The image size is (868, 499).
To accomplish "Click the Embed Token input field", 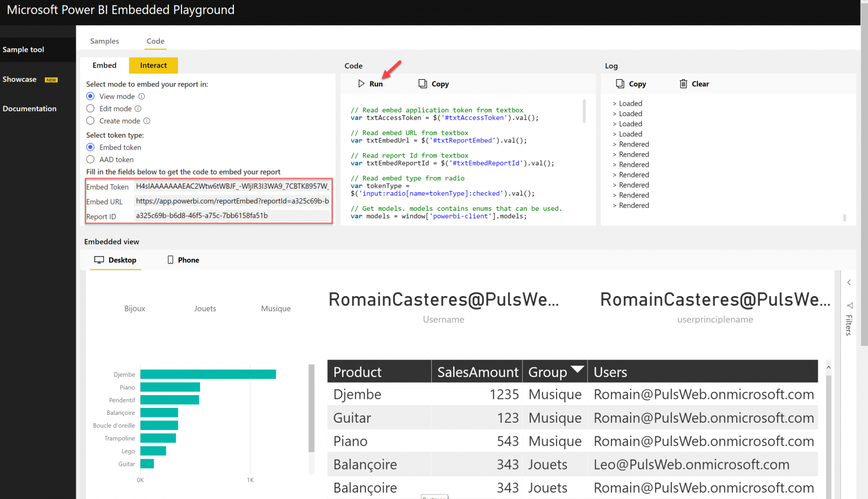I will 232,186.
